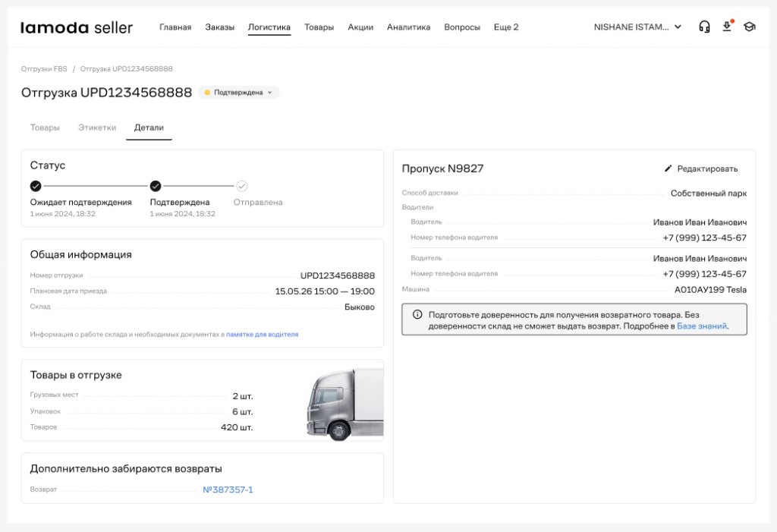Click the 420 шт. goods count

(237, 427)
